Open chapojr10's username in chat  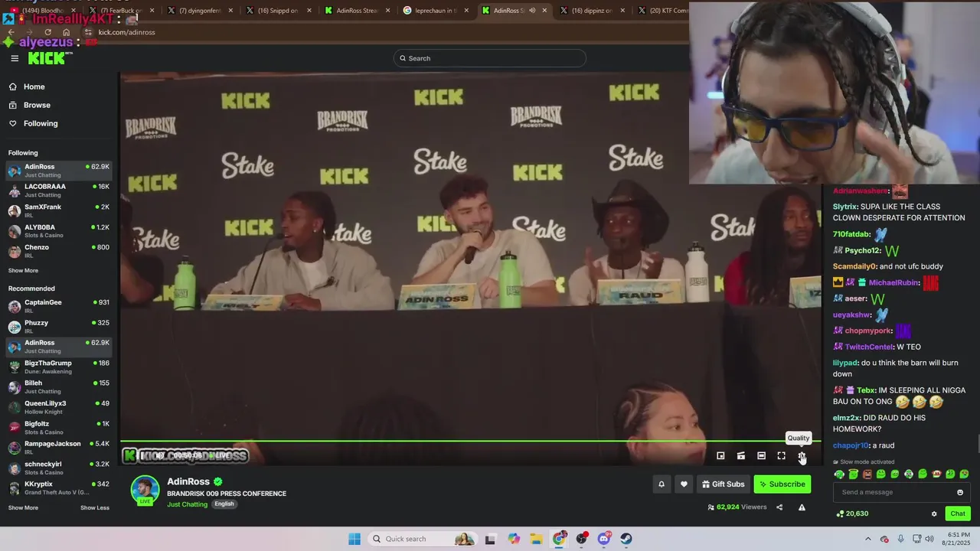851,445
